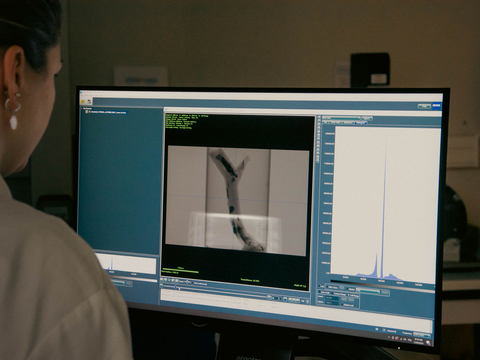Click the small histogram thumbnail in the left panel
Viewport: 480px width, 360px height.
tap(126, 264)
